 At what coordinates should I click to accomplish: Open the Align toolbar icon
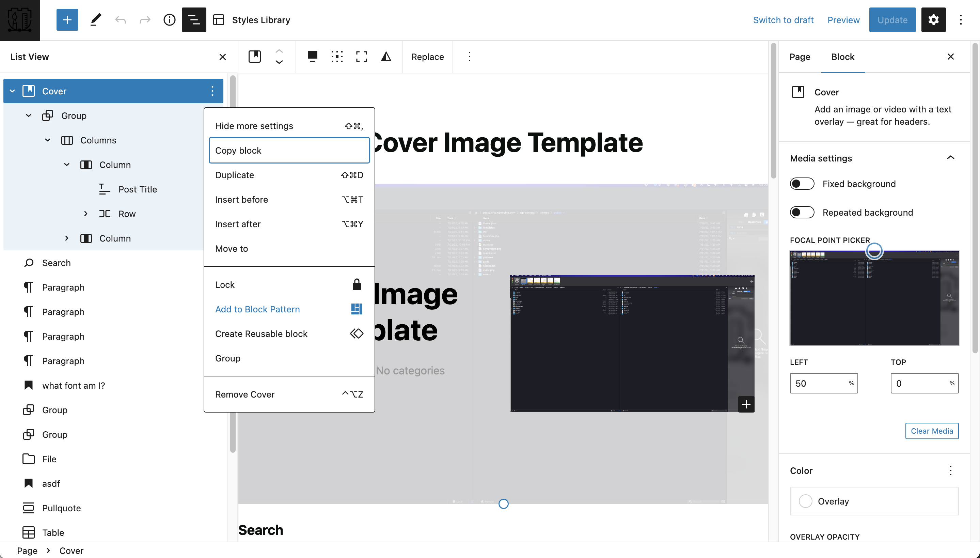tap(313, 57)
